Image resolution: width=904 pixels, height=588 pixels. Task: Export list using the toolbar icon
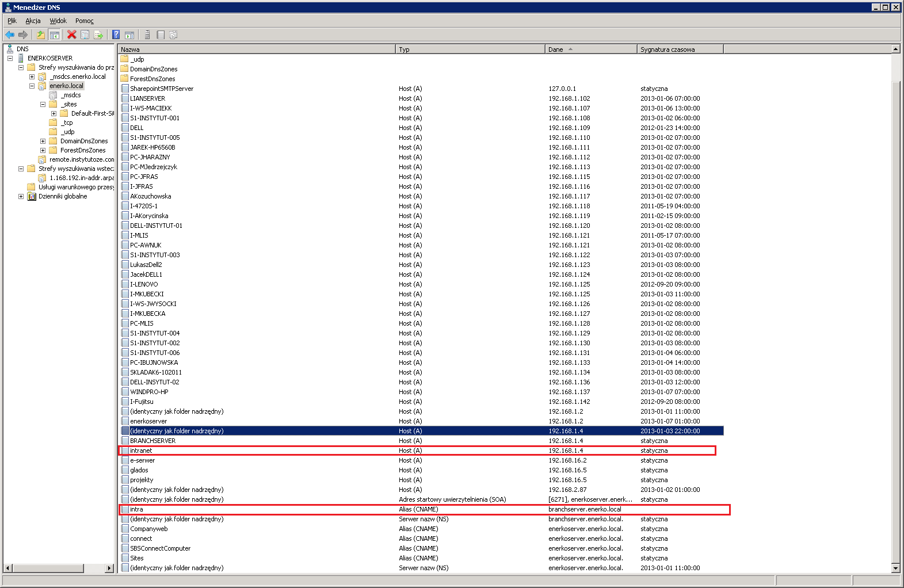tap(98, 35)
